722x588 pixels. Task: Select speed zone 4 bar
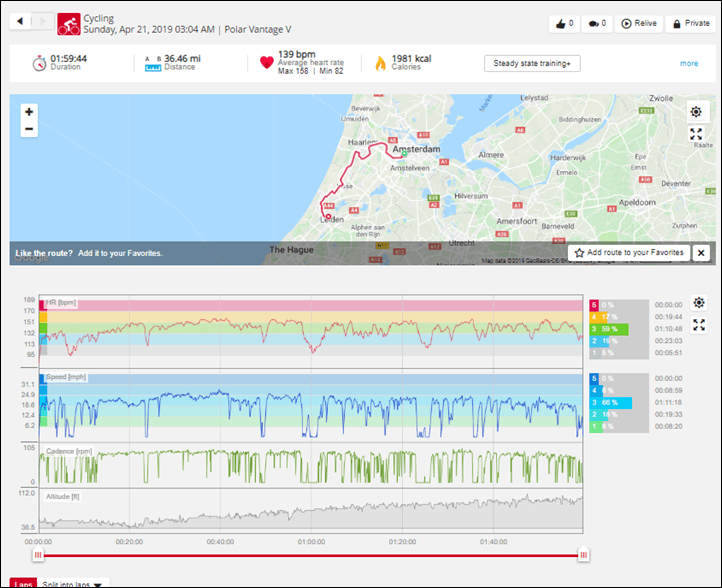point(619,390)
